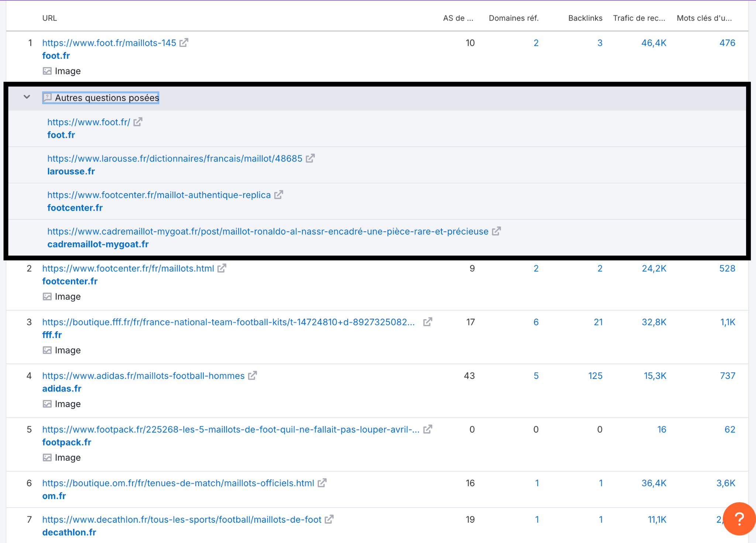Viewport: 756px width, 543px height.
Task: Open external link icon for boutique.om.fr URL
Action: pos(322,483)
